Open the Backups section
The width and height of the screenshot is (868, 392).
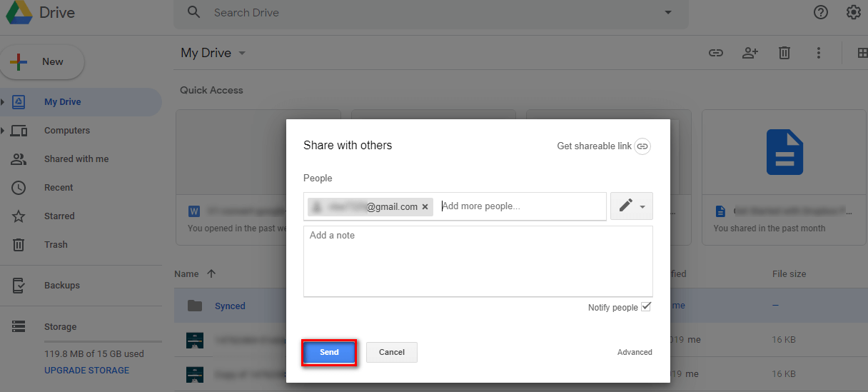pyautogui.click(x=62, y=286)
